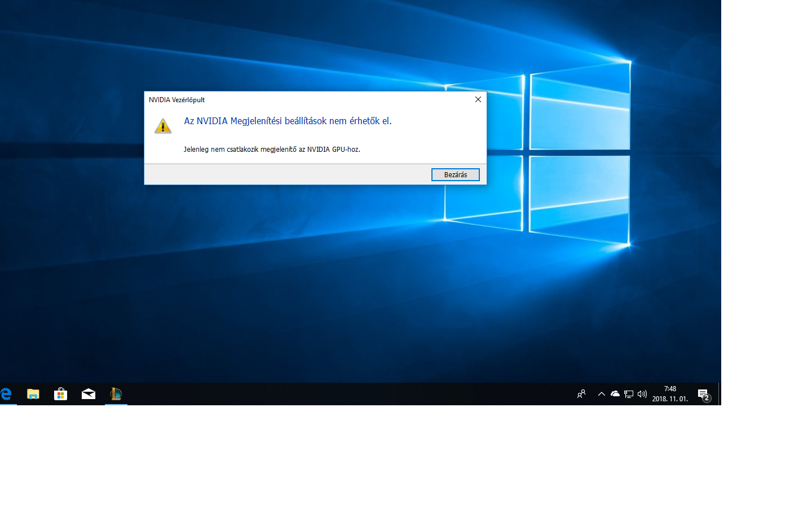Click the yellow warning triangle icon
Screen dimensions: 812x508
point(163,125)
